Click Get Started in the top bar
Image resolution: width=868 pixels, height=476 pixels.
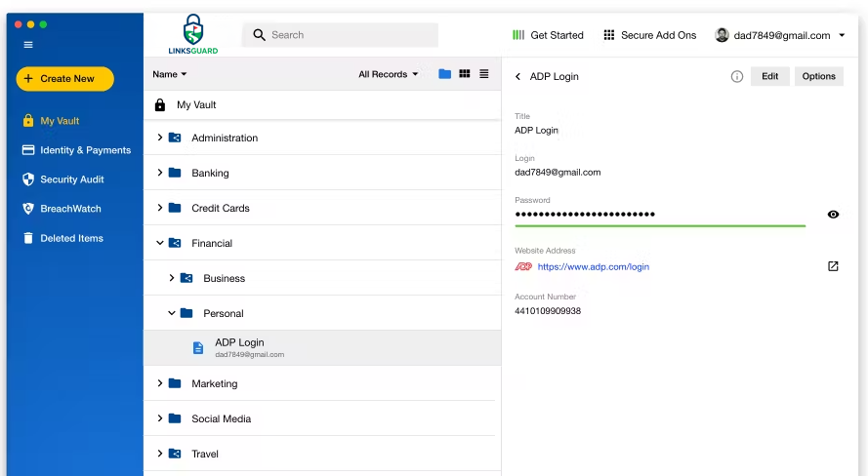[x=557, y=35]
